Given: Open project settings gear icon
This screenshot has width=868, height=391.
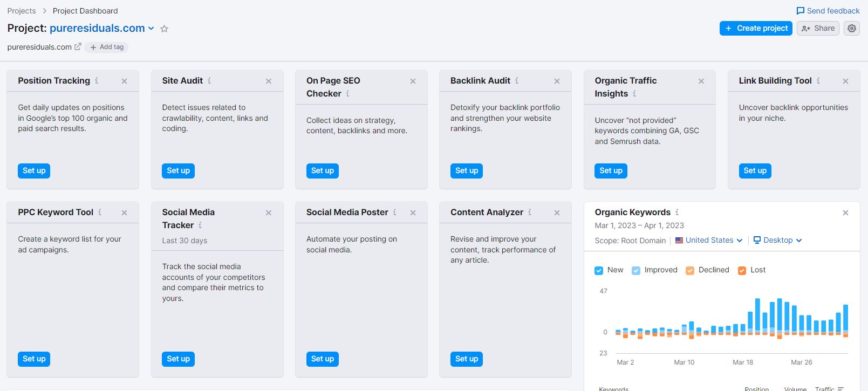Looking at the screenshot, I should [x=852, y=29].
